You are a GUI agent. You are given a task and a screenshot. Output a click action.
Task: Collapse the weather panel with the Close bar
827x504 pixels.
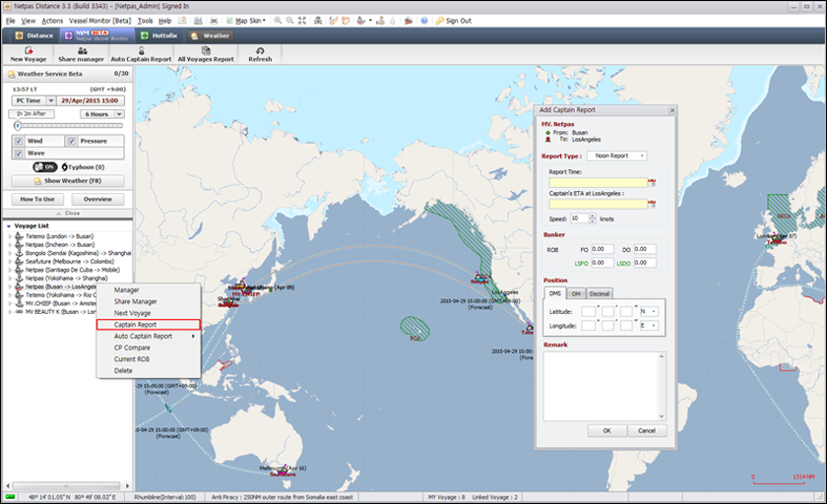coord(68,213)
